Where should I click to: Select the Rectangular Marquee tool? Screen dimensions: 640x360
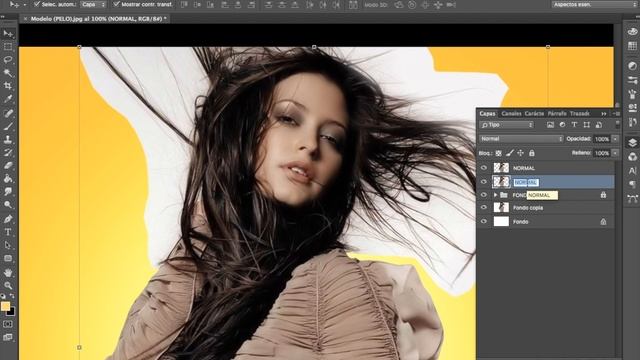(8, 47)
